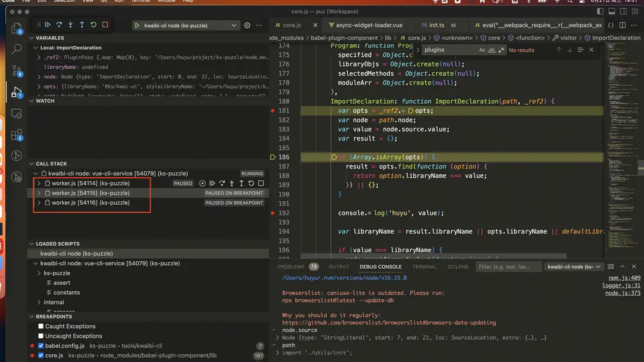Click the node.js:373 source link
The image size is (644, 362).
tap(622, 293)
